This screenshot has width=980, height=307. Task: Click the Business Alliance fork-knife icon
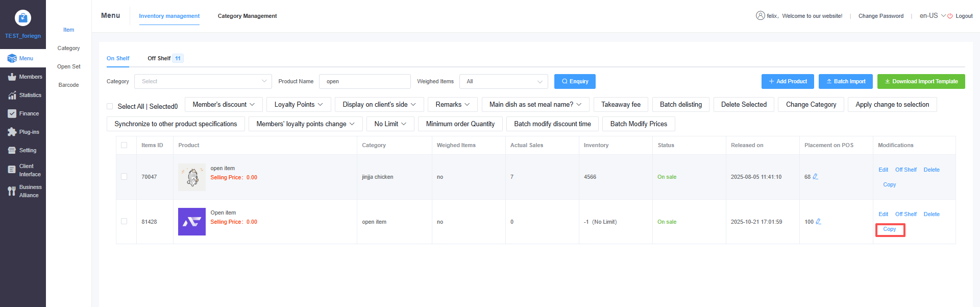click(x=12, y=191)
